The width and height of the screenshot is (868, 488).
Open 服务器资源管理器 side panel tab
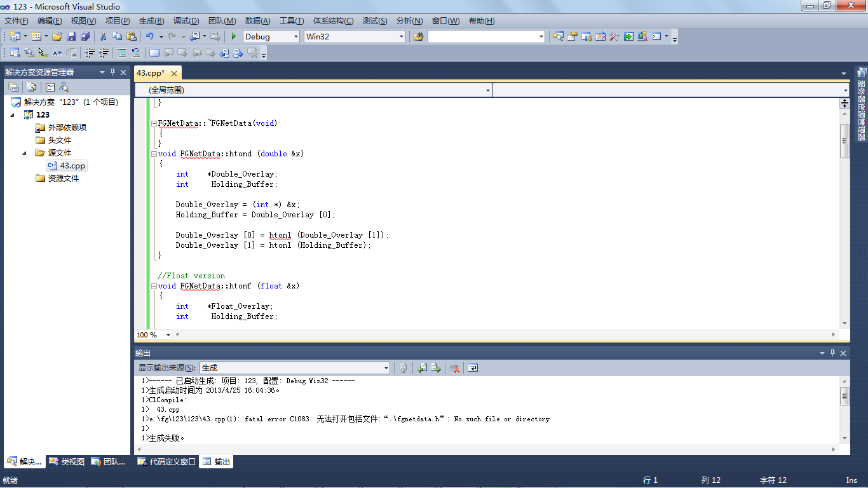click(x=861, y=105)
